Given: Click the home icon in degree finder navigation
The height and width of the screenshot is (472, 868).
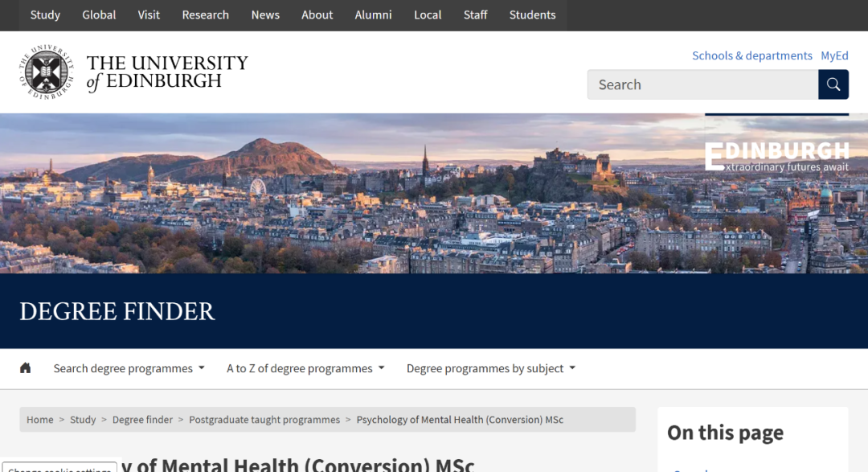Looking at the screenshot, I should (x=26, y=368).
